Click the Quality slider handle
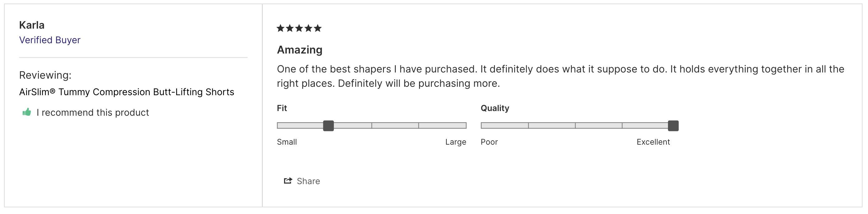This screenshot has width=868, height=214. [673, 126]
